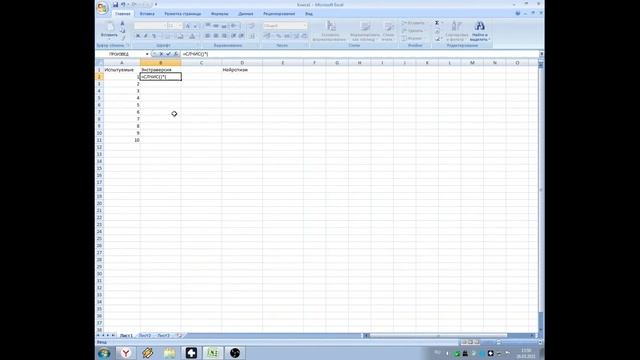
Task: Click the top vertical align icon
Action: [208, 26]
